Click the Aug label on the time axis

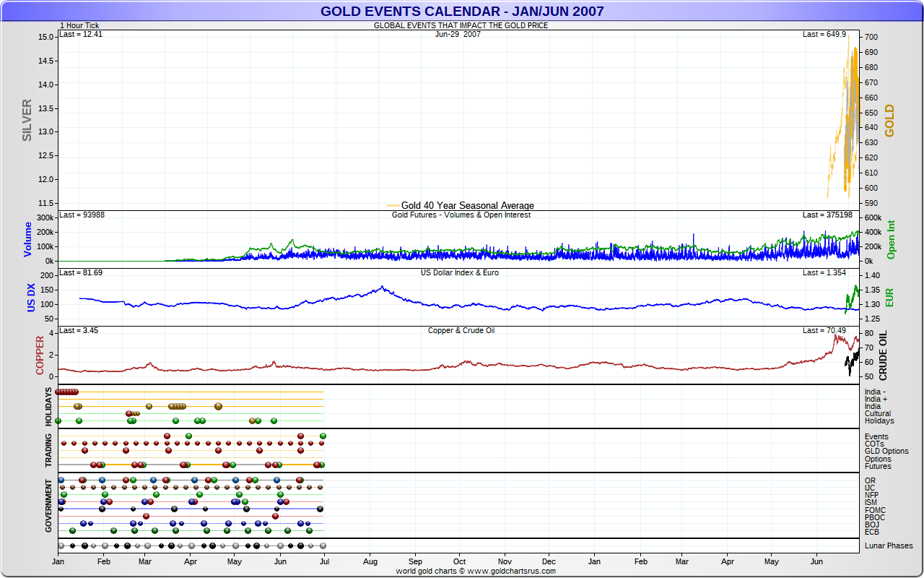(370, 561)
